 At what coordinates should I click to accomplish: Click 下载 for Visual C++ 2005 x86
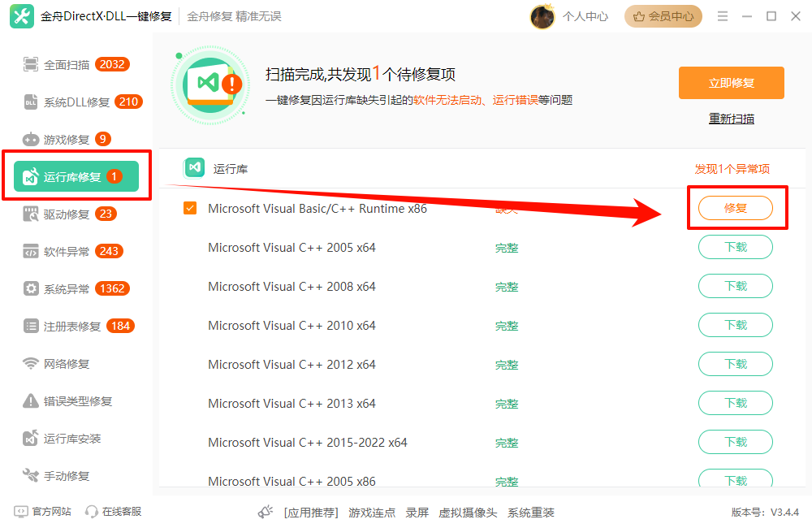tap(736, 478)
